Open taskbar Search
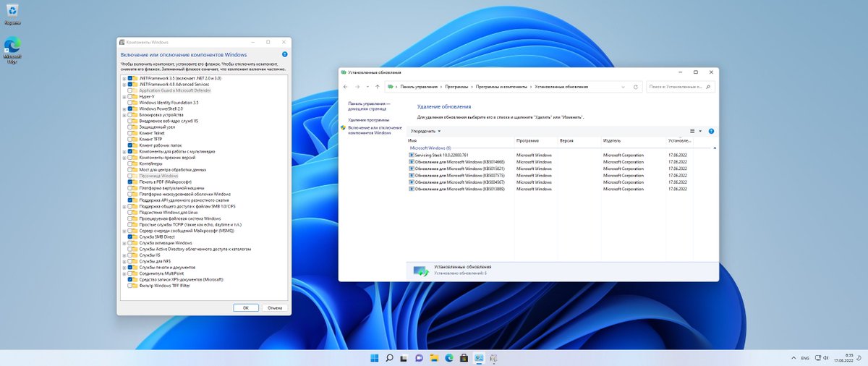The height and width of the screenshot is (366, 868). pos(389,357)
